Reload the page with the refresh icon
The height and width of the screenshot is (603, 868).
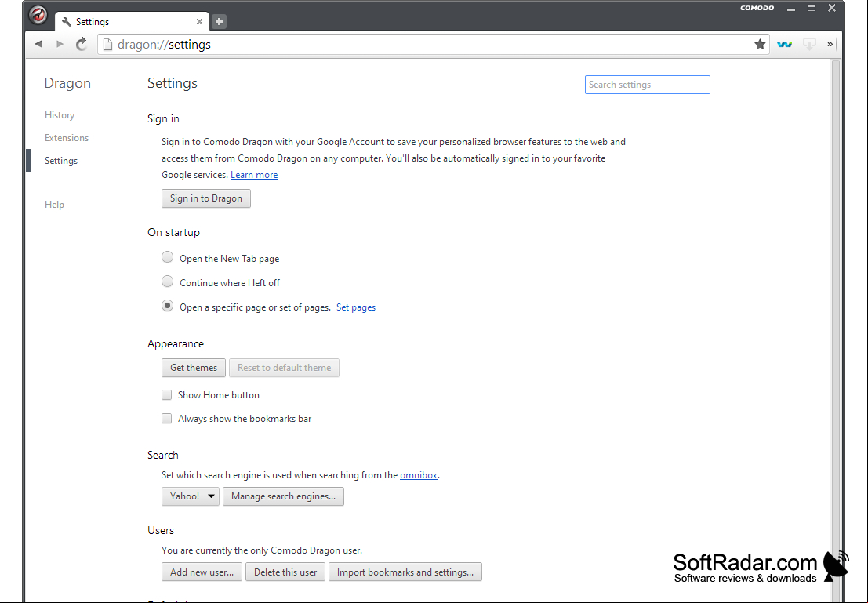pos(82,44)
